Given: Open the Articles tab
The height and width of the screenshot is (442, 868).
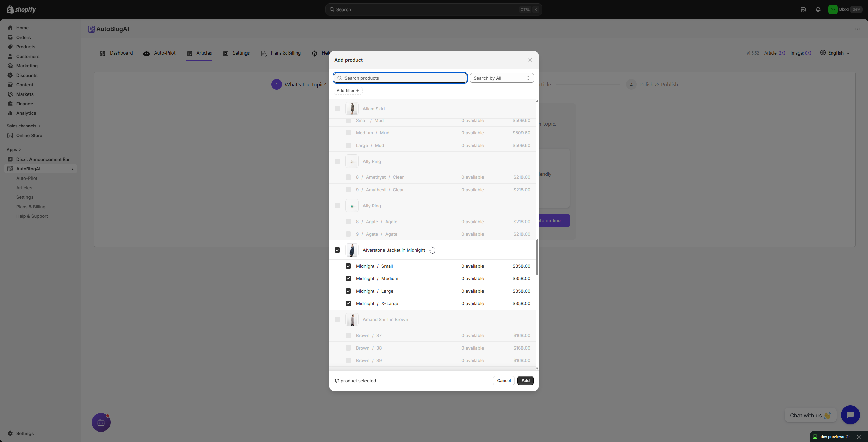Looking at the screenshot, I should [199, 53].
